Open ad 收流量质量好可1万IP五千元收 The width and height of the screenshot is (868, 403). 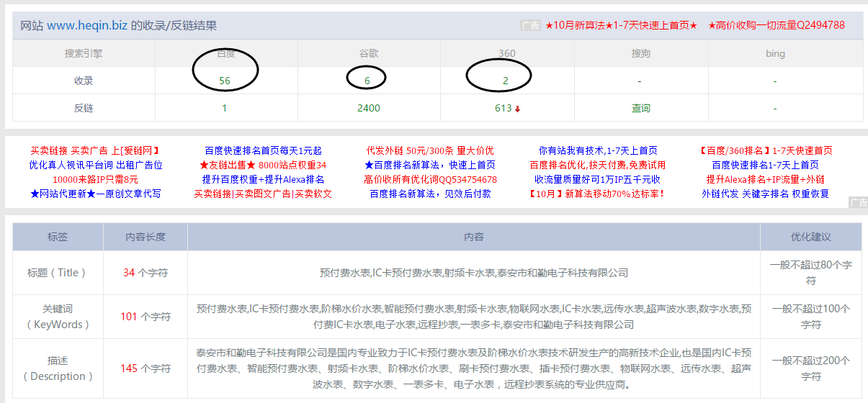tap(598, 179)
